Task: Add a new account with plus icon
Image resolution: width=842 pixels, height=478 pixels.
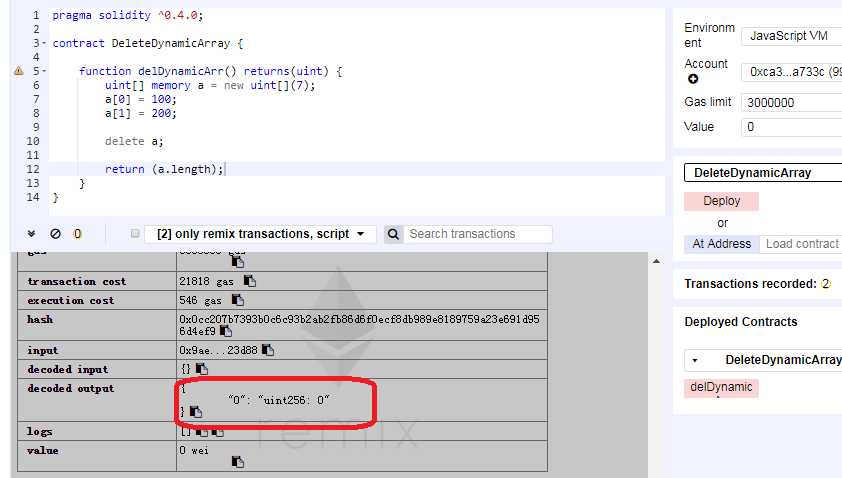Action: tap(693, 79)
